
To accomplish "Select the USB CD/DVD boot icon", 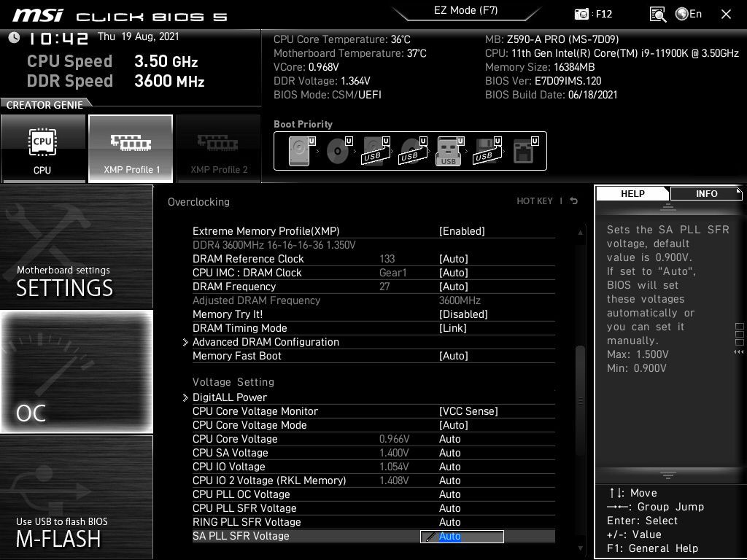I will click(x=413, y=151).
